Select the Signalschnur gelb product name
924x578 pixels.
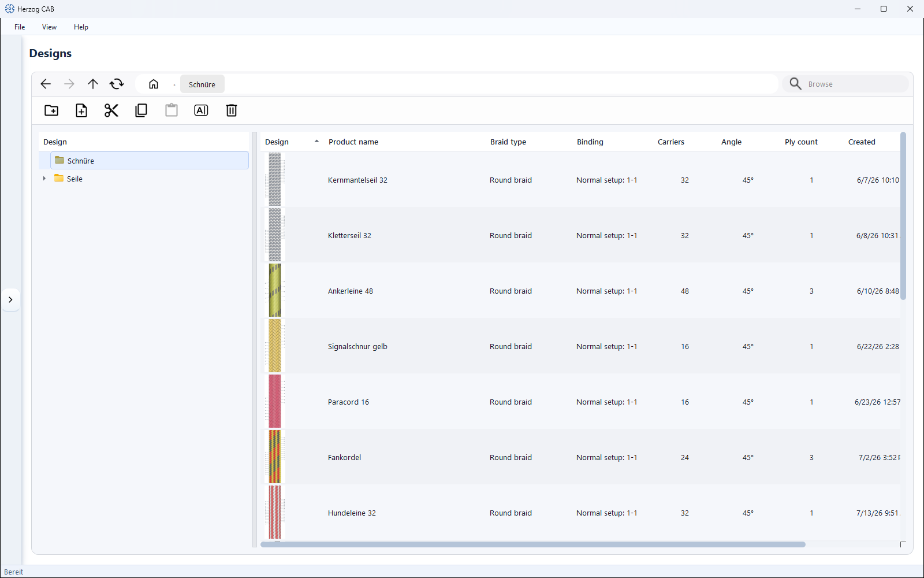pos(357,346)
